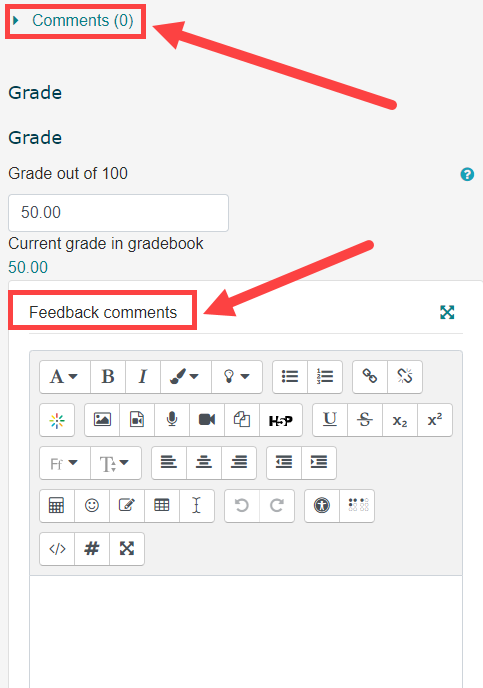The width and height of the screenshot is (483, 688).
Task: Open the equation editor calculator icon
Action: point(57,506)
